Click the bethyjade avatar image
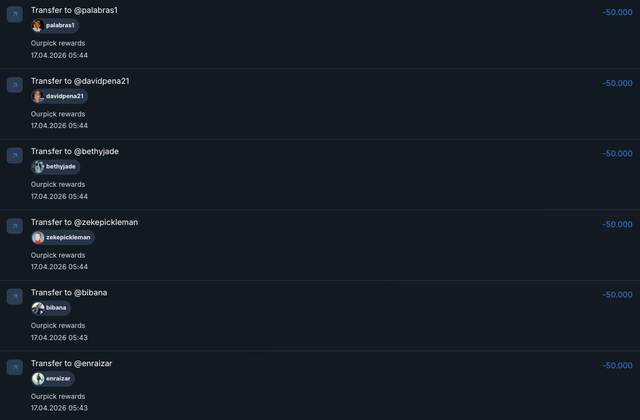 38,167
